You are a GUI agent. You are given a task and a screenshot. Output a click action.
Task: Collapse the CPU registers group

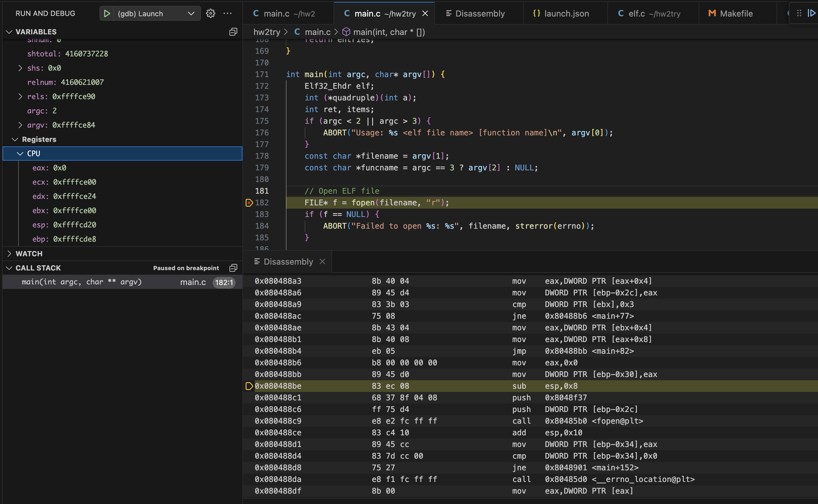(x=20, y=154)
